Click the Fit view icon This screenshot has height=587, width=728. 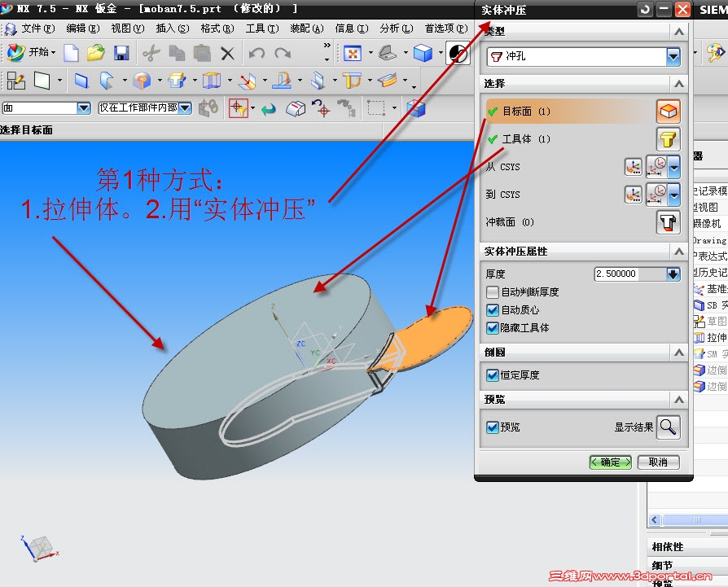(353, 54)
